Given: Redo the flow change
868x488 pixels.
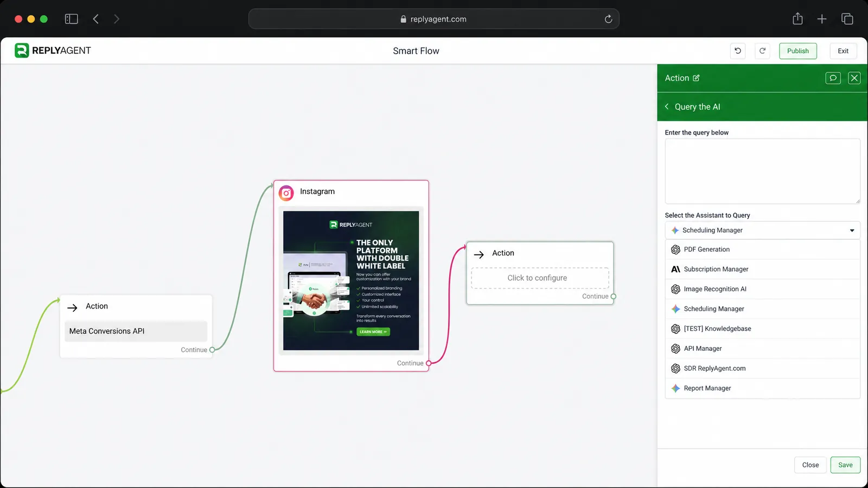Looking at the screenshot, I should pos(762,50).
